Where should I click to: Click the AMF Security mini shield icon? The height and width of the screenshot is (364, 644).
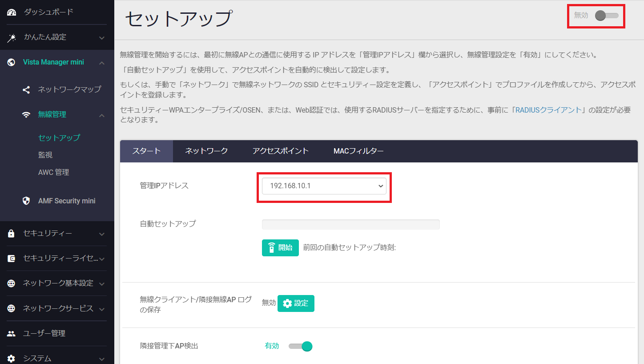26,201
